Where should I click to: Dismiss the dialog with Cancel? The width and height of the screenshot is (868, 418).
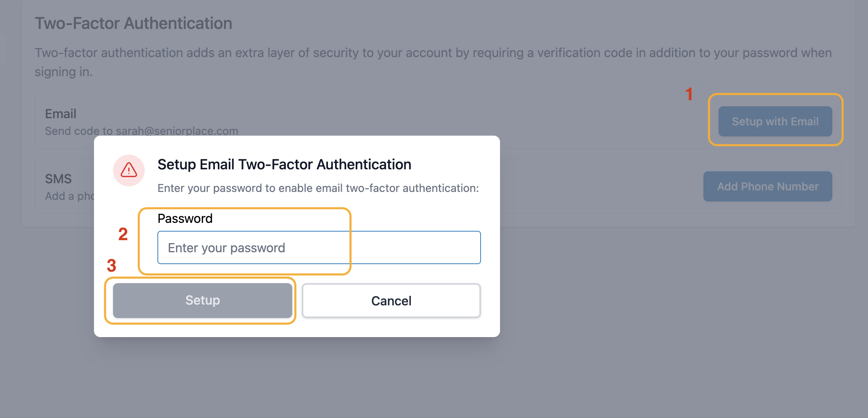(391, 301)
